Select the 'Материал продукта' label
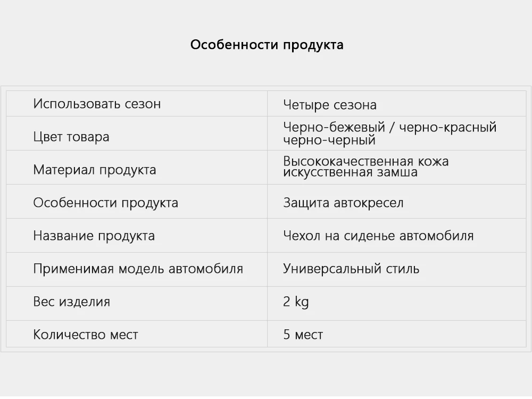 (x=95, y=170)
